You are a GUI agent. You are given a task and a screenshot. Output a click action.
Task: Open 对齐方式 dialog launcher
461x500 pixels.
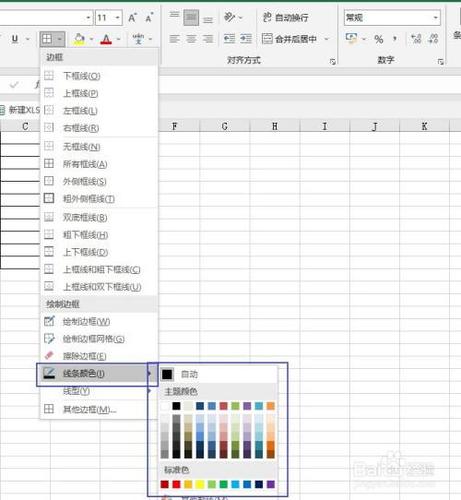click(332, 61)
